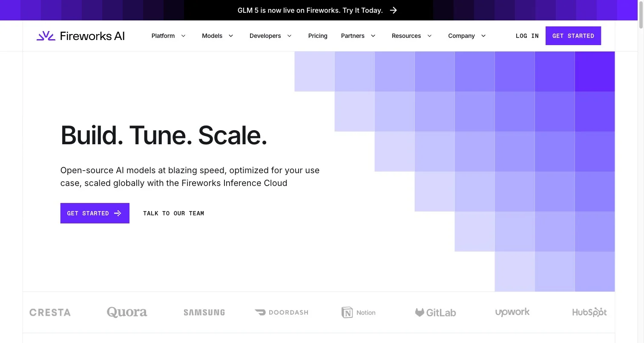Viewport: 644px width, 343px height.
Task: Click the Cresta logo
Action: pyautogui.click(x=50, y=312)
